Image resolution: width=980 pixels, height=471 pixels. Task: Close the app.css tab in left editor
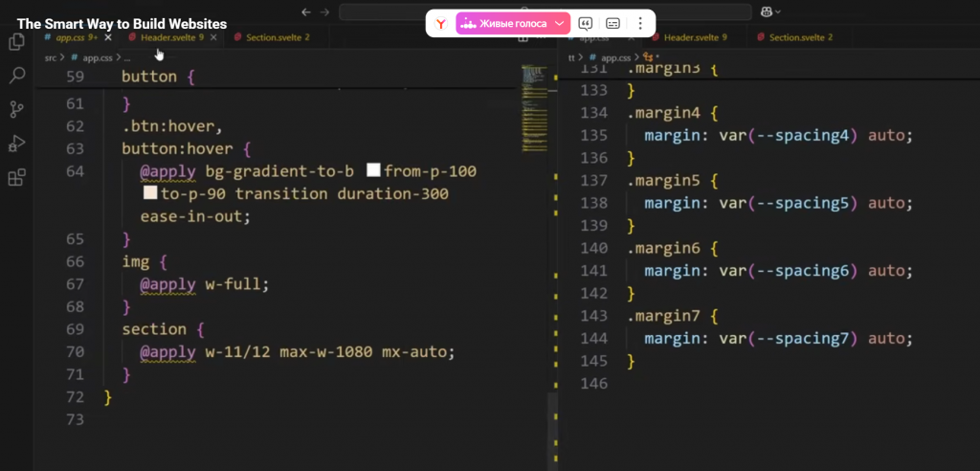click(108, 37)
